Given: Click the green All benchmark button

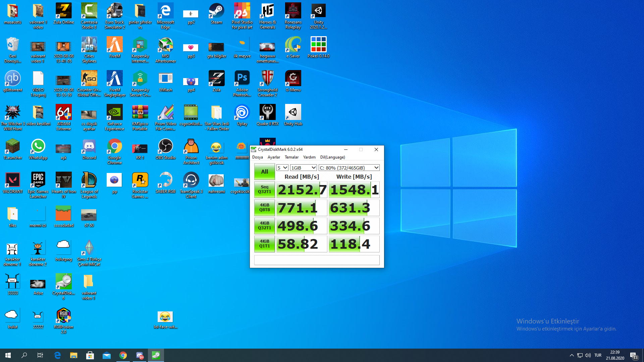Looking at the screenshot, I should pos(264,172).
